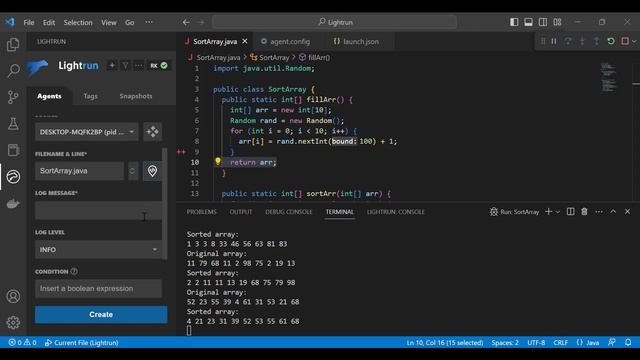The image size is (640, 360).
Task: Click the Lightrun add action plus icon
Action: pyautogui.click(x=112, y=65)
